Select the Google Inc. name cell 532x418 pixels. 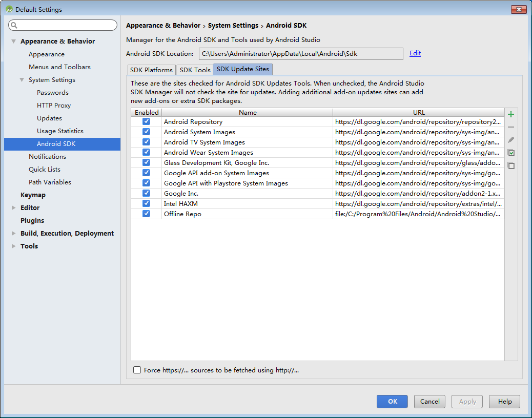[x=248, y=193]
